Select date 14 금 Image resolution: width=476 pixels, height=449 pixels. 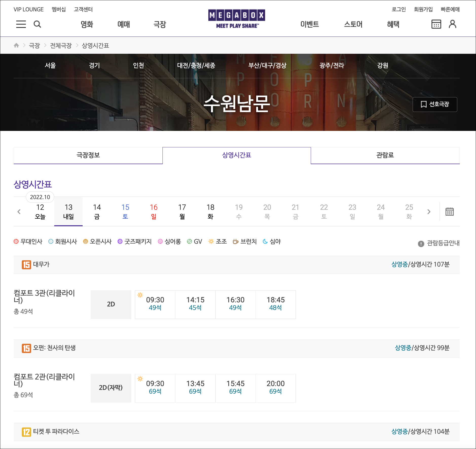(x=97, y=212)
